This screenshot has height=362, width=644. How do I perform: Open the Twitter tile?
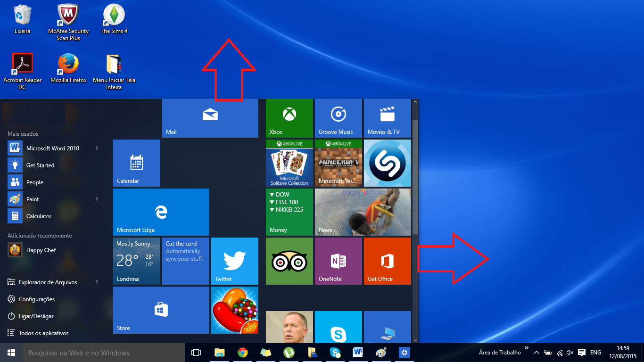coord(235,261)
